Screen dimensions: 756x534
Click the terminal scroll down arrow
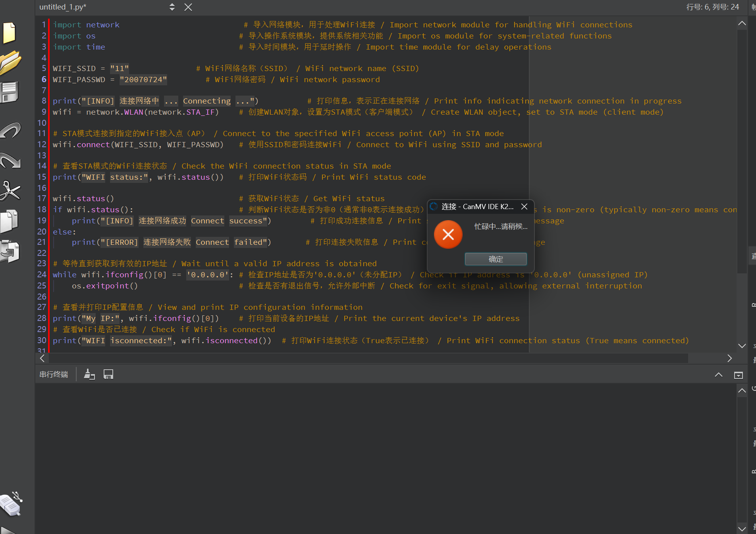[742, 528]
